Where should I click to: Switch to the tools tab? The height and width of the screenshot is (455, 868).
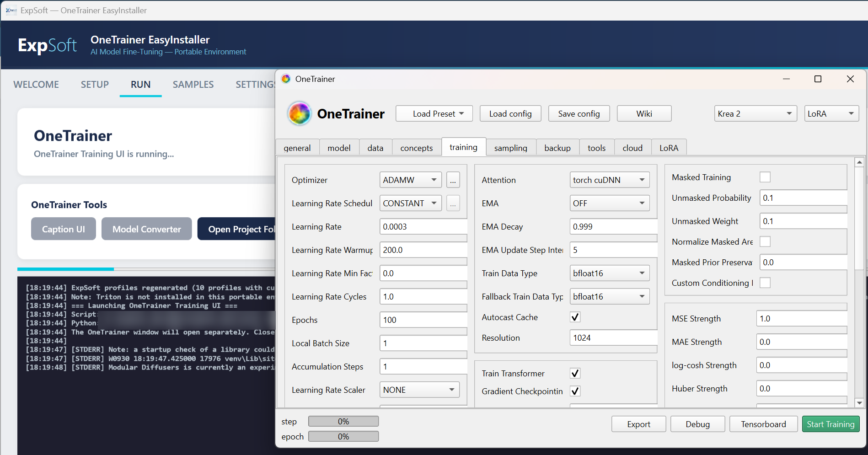[597, 148]
